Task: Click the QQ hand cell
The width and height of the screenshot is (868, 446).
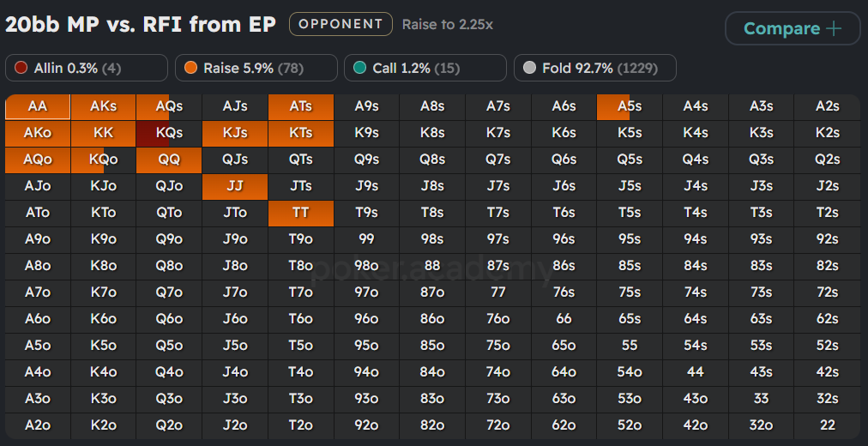Action: [x=169, y=160]
